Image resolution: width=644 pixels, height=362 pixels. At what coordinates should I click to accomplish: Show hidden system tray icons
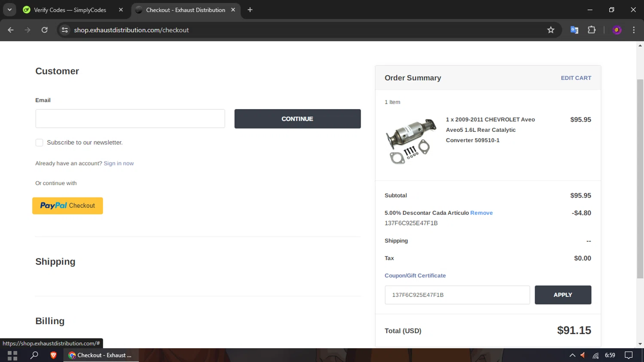[572, 355]
